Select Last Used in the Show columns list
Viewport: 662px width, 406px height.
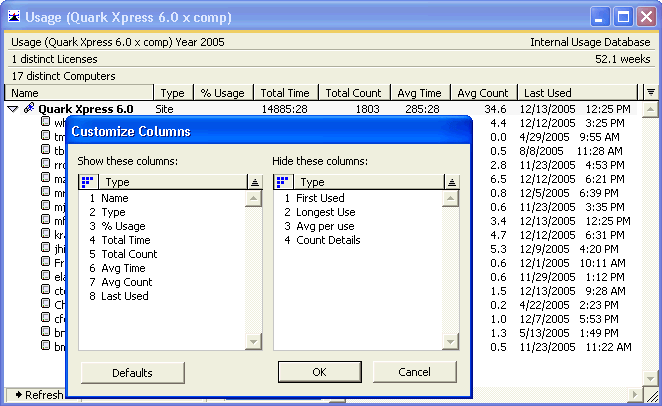pos(125,296)
